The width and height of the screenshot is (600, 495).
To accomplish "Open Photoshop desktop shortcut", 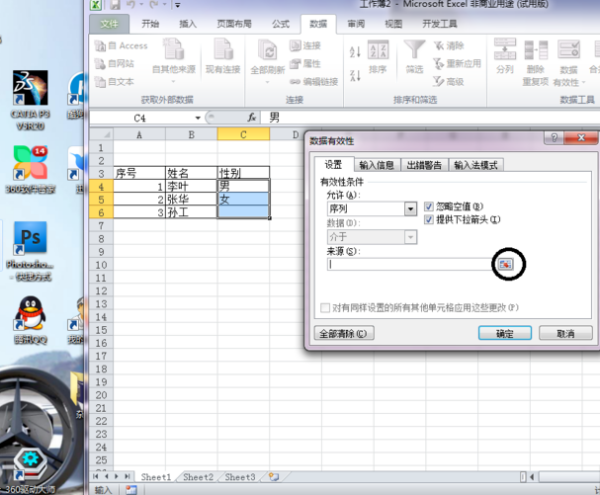I will (30, 251).
